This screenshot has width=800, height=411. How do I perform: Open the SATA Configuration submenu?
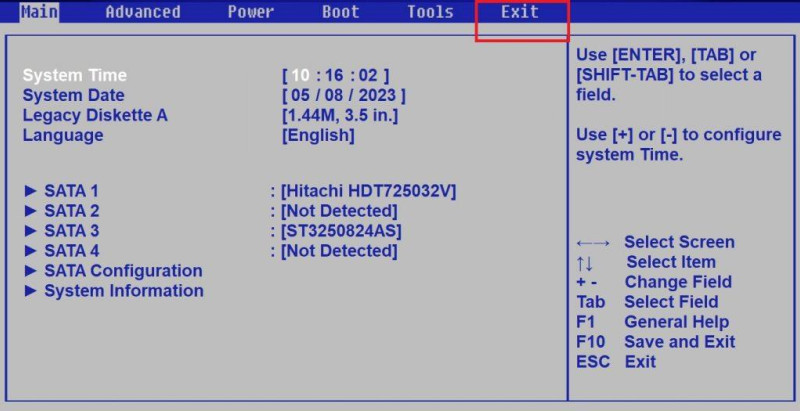[x=123, y=270]
